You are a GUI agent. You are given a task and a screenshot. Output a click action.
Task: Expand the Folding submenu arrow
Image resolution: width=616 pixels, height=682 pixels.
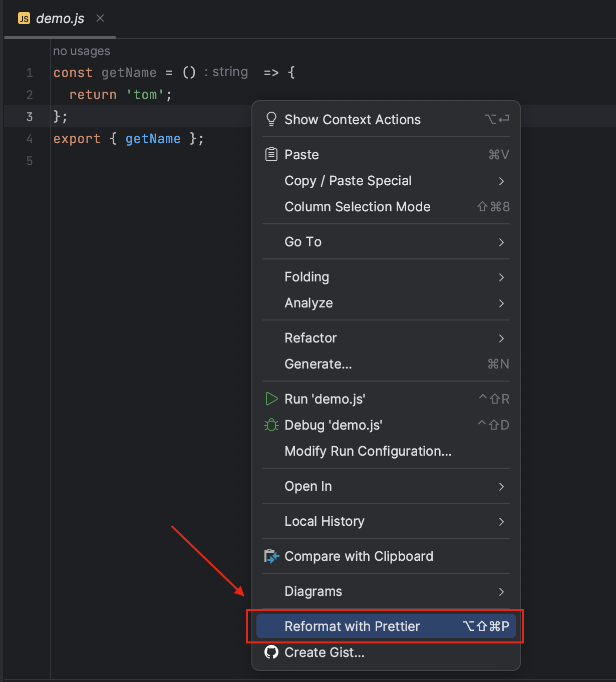click(x=501, y=277)
